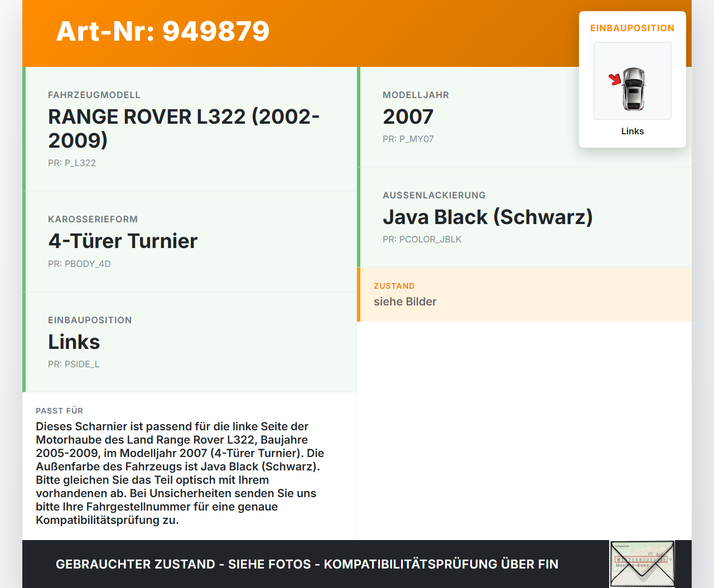Open the envelope thumbnail in the footer

[642, 563]
